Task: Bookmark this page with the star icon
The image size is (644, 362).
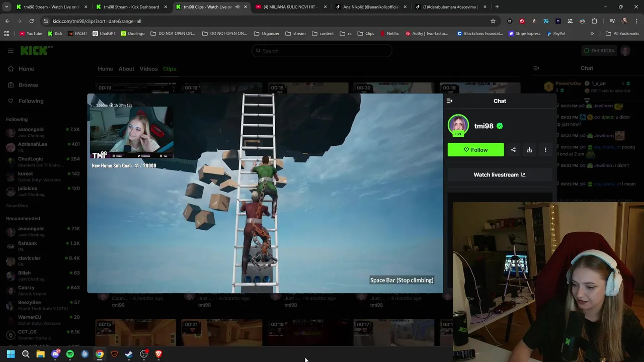Action: 493,21
